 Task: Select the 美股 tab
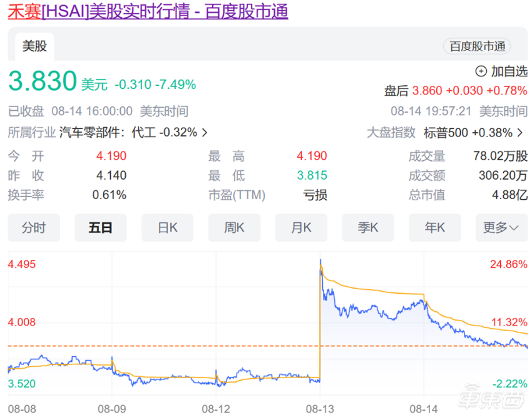[34, 46]
